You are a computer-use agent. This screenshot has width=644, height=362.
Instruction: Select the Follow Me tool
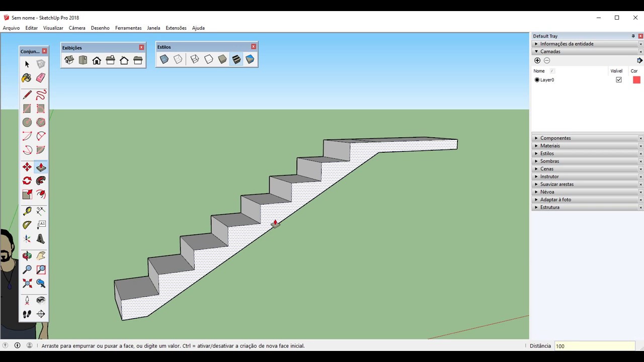click(x=41, y=180)
